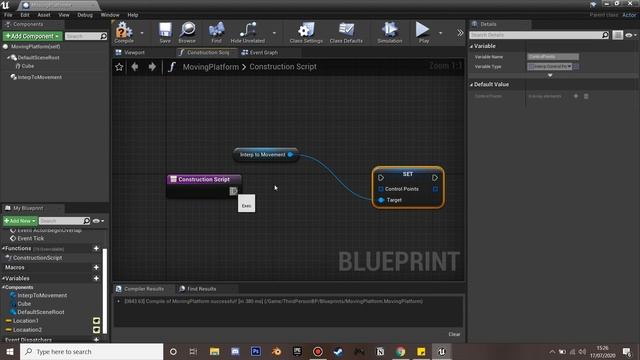Add a new variable with plus icon
The image size is (640, 360).
point(96,278)
